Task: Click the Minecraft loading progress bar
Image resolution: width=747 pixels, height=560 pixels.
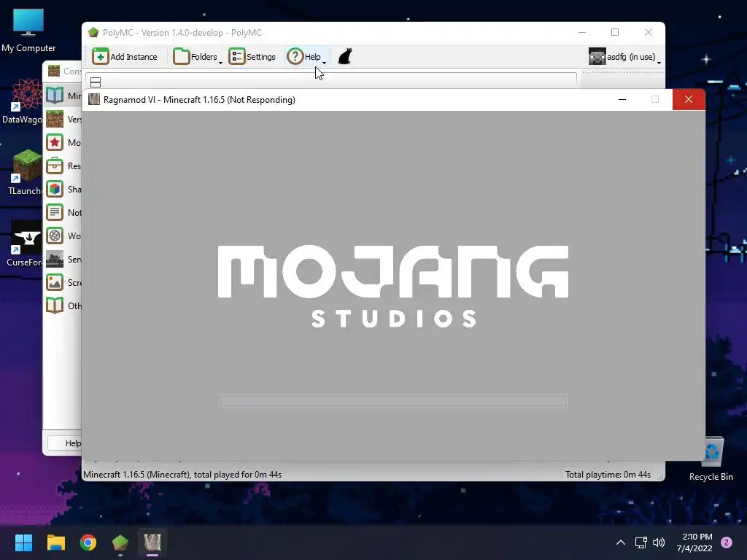Action: click(x=393, y=401)
